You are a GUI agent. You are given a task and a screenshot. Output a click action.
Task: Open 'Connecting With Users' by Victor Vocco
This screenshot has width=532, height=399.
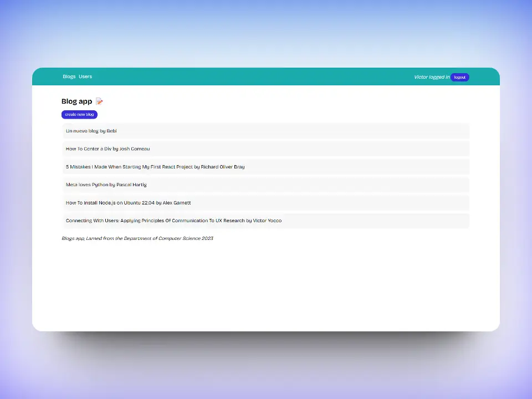pos(173,220)
